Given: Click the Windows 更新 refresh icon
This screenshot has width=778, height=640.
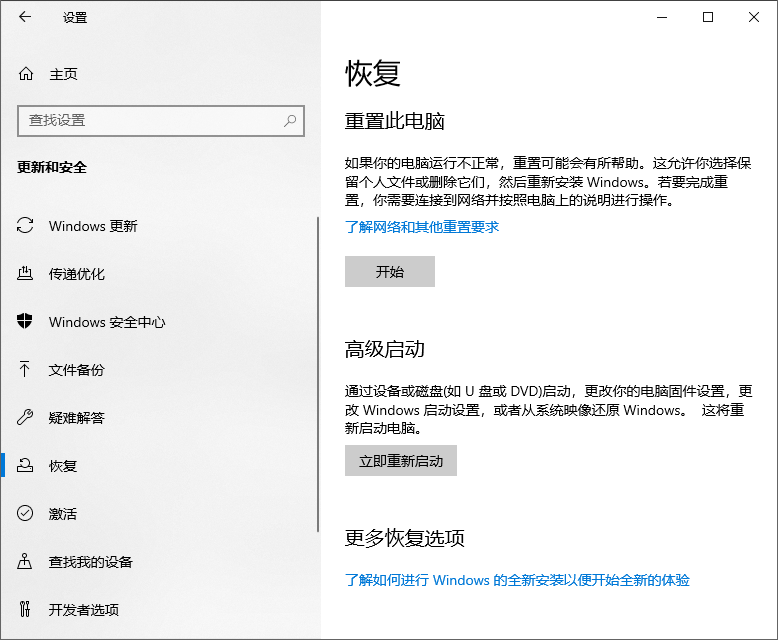Looking at the screenshot, I should pos(25,226).
